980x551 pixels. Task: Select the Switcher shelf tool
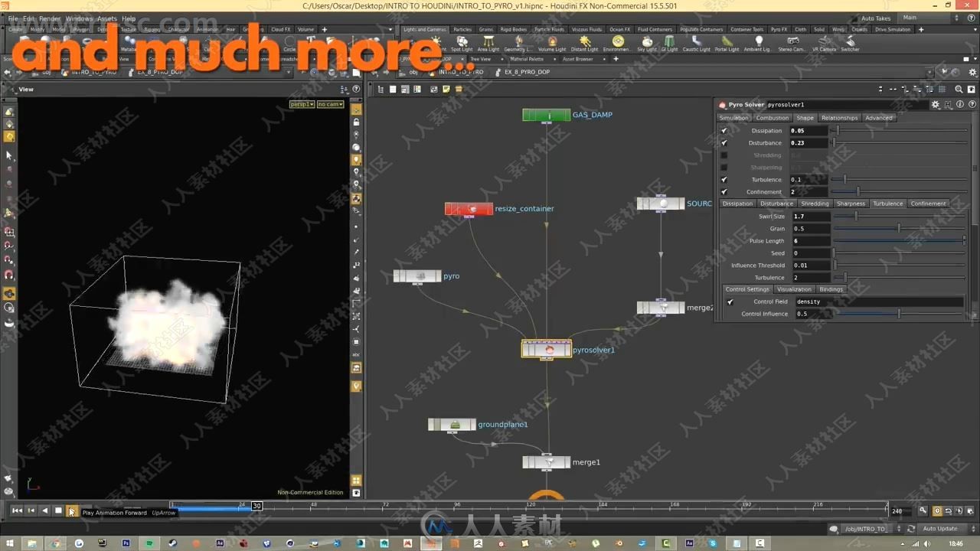850,44
